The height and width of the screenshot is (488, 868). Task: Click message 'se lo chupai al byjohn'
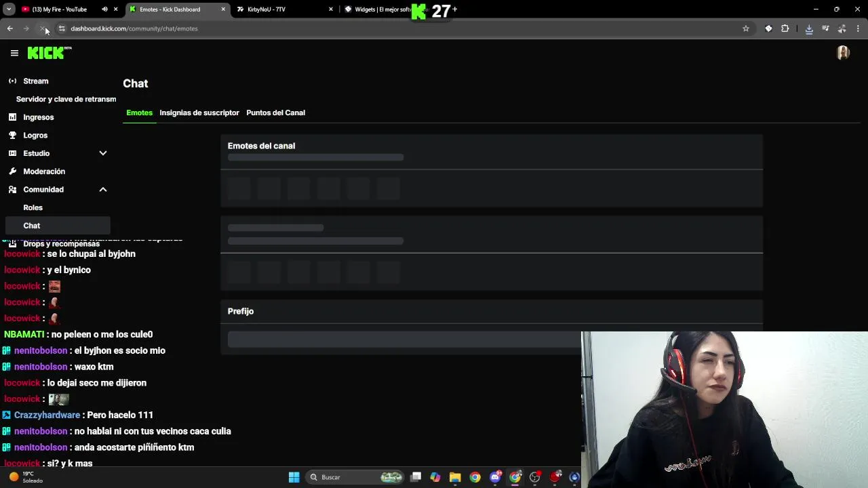pyautogui.click(x=92, y=253)
